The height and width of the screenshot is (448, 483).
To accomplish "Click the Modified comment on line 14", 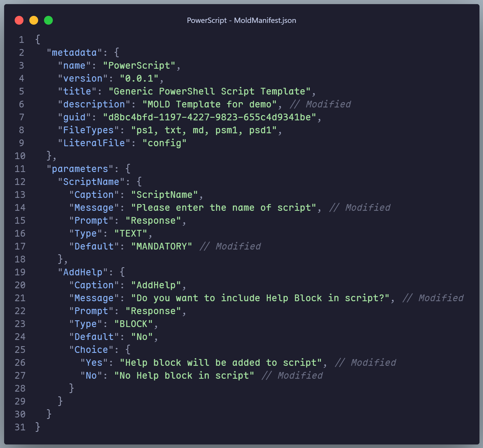I will click(x=360, y=208).
